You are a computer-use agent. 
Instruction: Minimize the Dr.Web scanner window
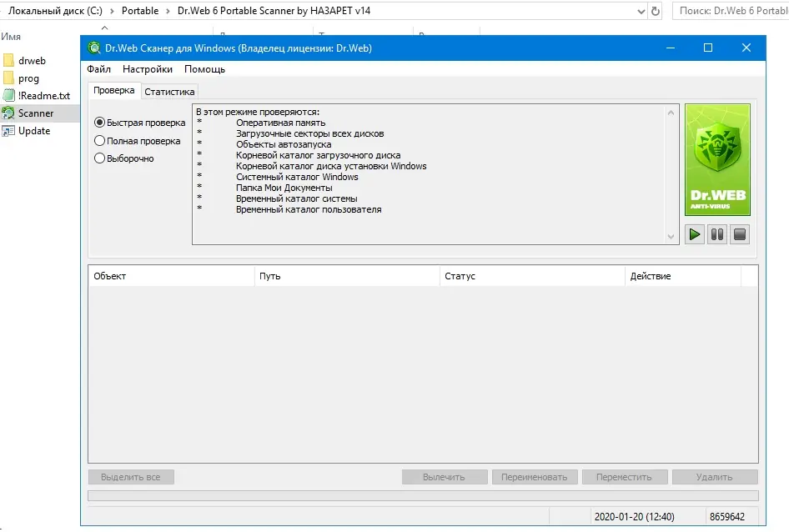tap(671, 48)
